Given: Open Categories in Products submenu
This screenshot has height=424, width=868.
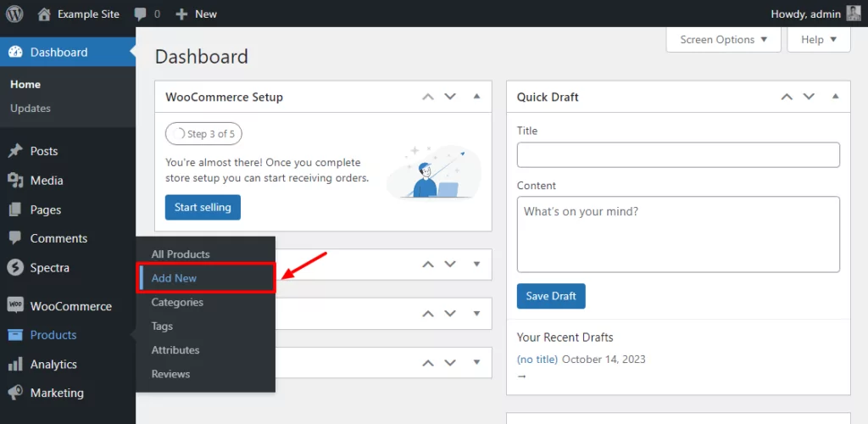Looking at the screenshot, I should (177, 302).
